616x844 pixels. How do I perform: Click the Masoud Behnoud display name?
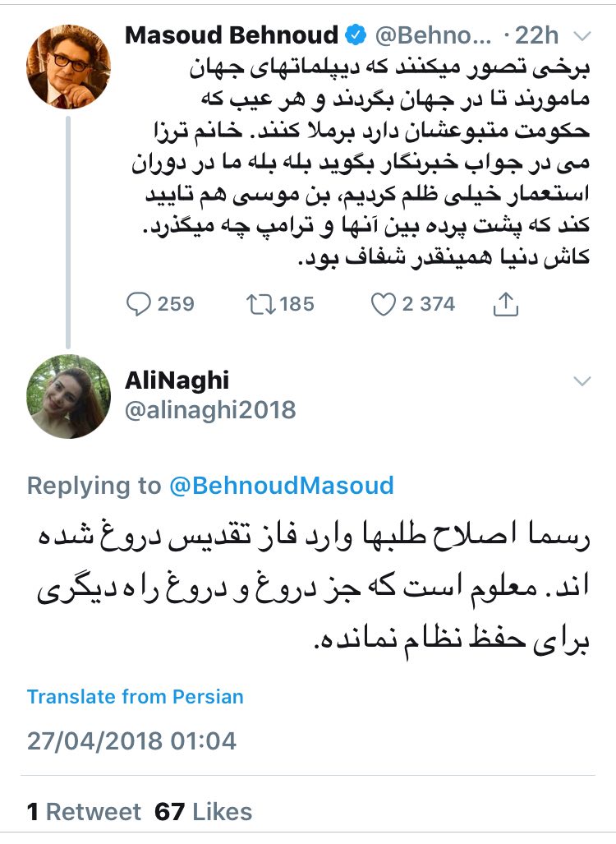(232, 36)
